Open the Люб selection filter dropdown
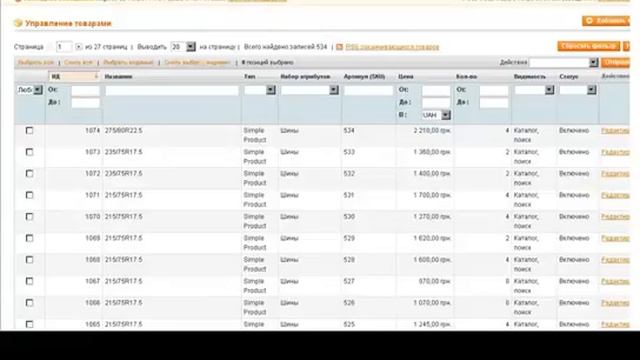640x360 pixels. tap(30, 90)
